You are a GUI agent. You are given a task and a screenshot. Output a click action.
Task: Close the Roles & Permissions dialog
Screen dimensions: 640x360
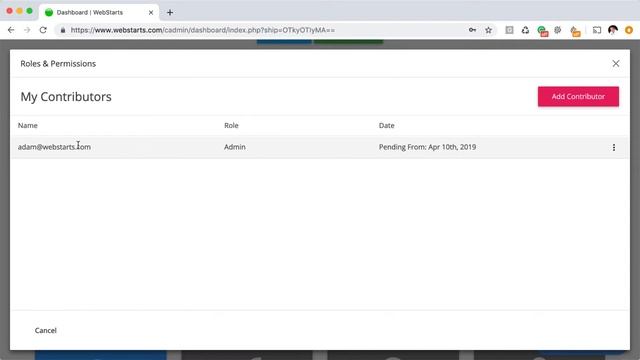[616, 64]
